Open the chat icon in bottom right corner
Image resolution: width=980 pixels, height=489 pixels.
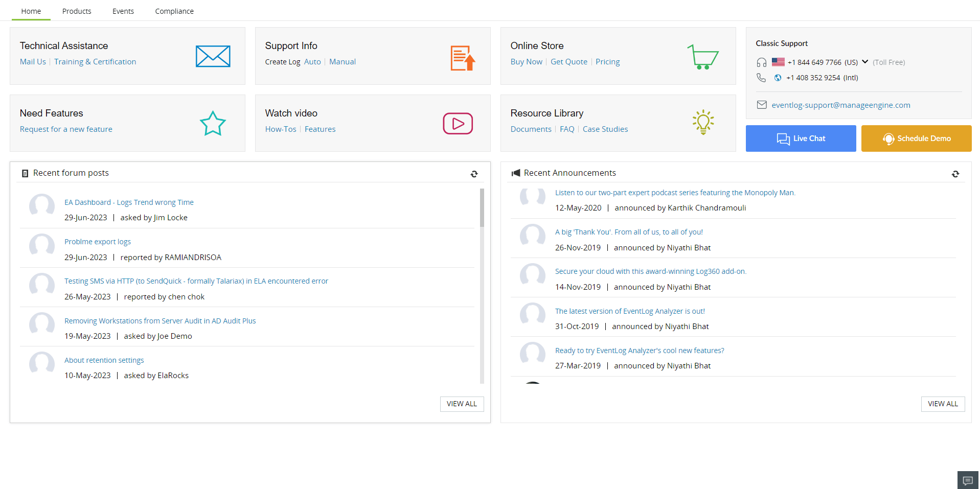[x=967, y=480]
